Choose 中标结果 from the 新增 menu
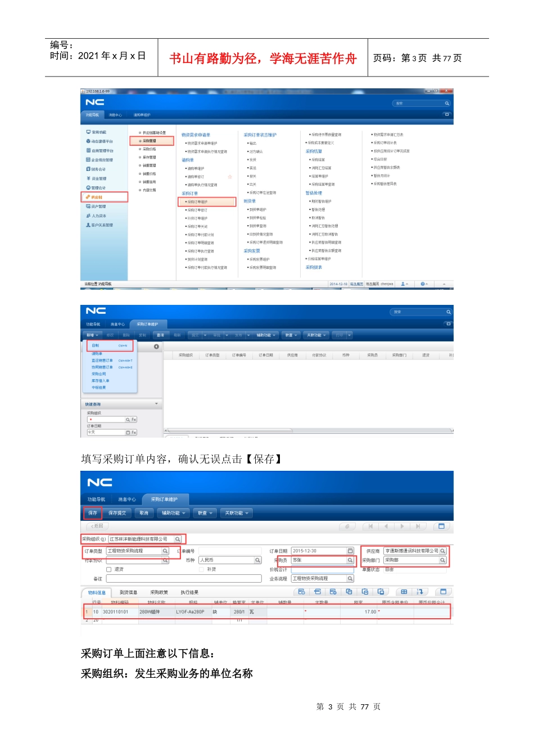 click(x=99, y=388)
